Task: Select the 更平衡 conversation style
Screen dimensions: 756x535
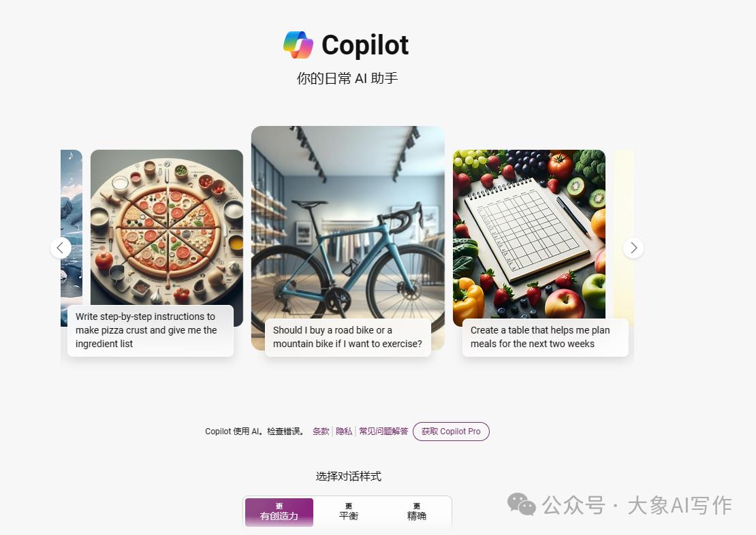Action: click(349, 512)
